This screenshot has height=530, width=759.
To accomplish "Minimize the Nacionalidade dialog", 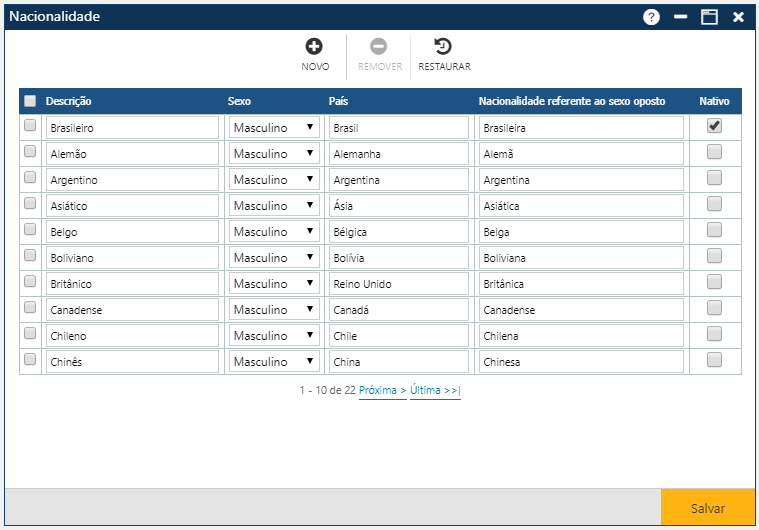I will click(680, 17).
